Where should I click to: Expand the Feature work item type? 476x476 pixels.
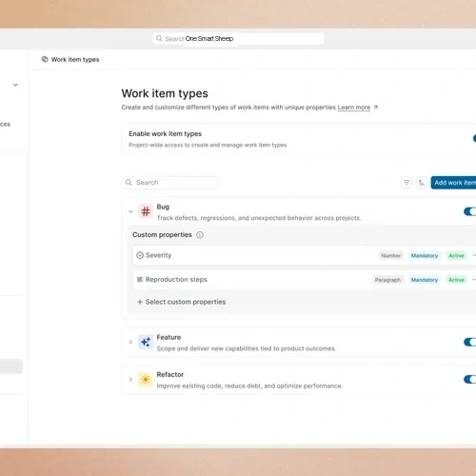[130, 342]
